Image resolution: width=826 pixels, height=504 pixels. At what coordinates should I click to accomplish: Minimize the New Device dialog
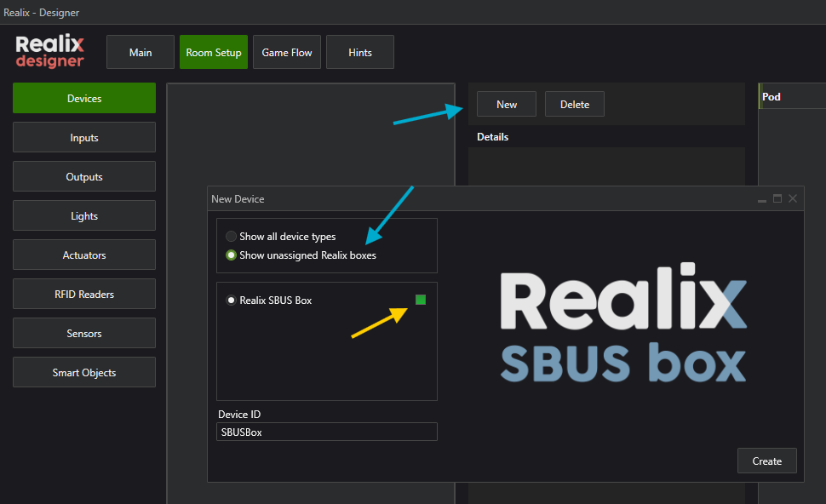coord(762,199)
